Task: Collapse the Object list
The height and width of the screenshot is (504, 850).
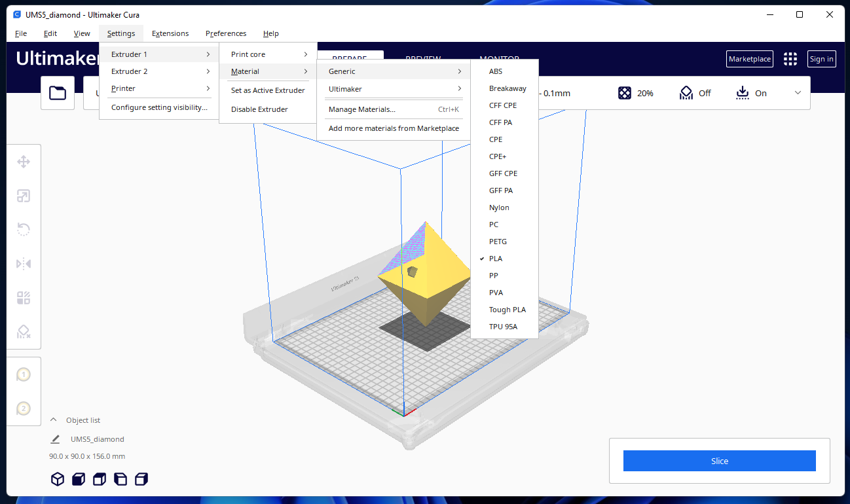Action: 54,420
